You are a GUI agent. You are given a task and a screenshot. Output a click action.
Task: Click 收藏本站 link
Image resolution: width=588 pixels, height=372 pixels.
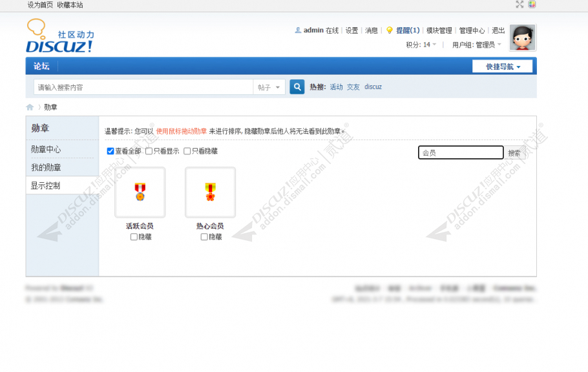pos(70,5)
